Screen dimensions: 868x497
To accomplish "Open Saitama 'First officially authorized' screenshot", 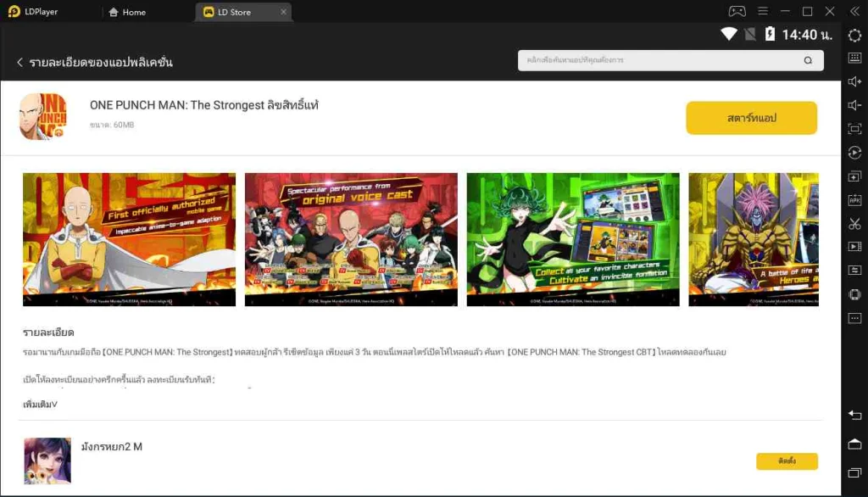I will (129, 239).
